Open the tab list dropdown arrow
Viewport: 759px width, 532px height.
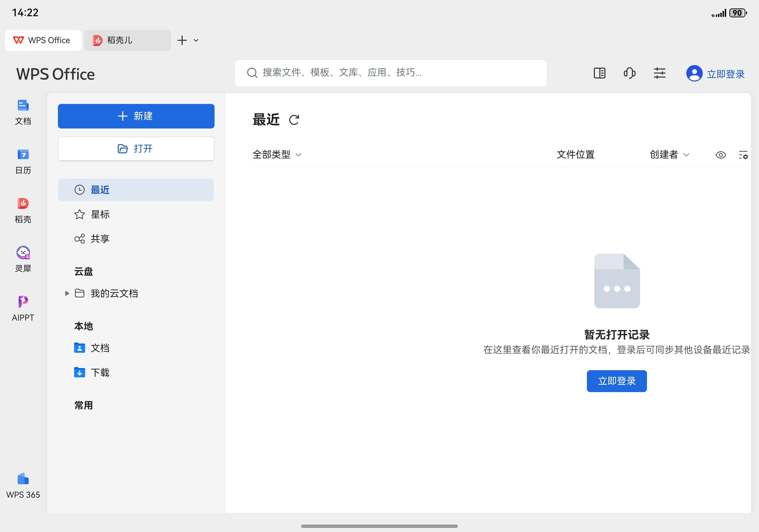pyautogui.click(x=196, y=40)
